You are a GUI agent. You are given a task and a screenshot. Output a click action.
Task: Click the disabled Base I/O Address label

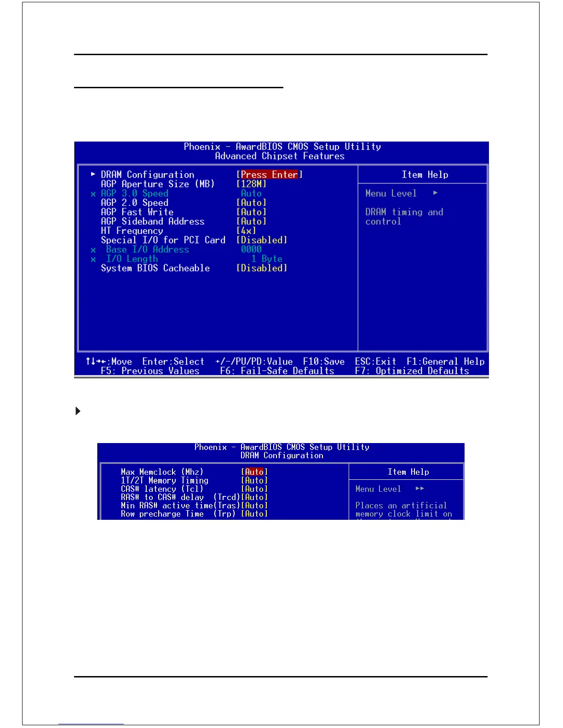click(148, 250)
